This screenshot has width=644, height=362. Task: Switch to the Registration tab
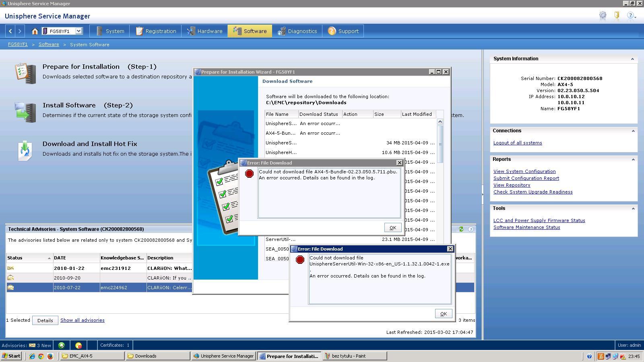pyautogui.click(x=155, y=31)
